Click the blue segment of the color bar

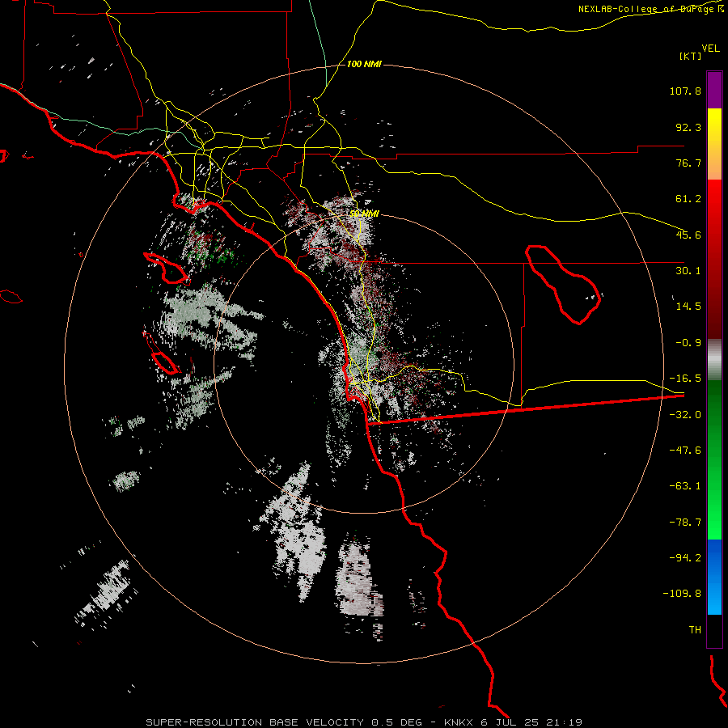pos(714,577)
